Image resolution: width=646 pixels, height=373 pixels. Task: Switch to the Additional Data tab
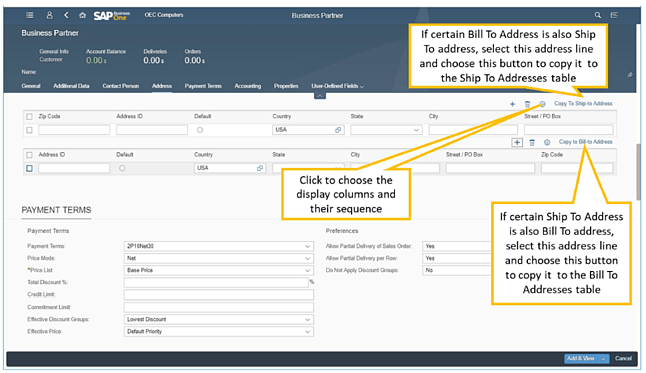coord(71,86)
